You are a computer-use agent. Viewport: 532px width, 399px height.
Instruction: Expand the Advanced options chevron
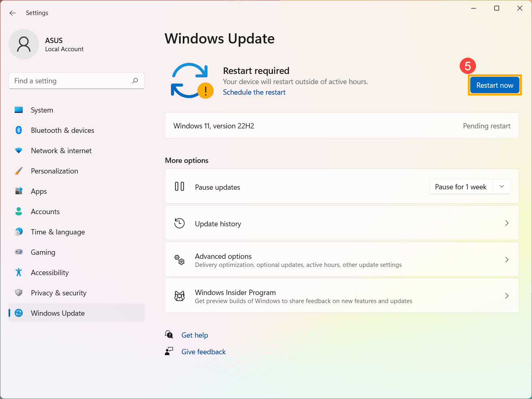click(507, 260)
